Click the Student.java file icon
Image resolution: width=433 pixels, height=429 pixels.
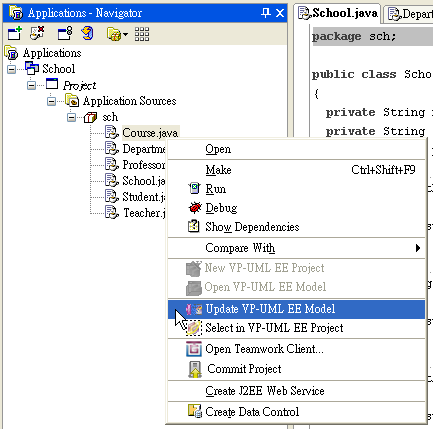click(112, 196)
